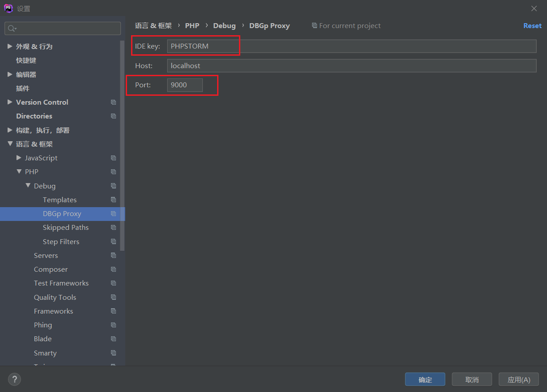Viewport: 547px width, 392px height.
Task: Expand the 外观 & 行为 section
Action: [10, 46]
